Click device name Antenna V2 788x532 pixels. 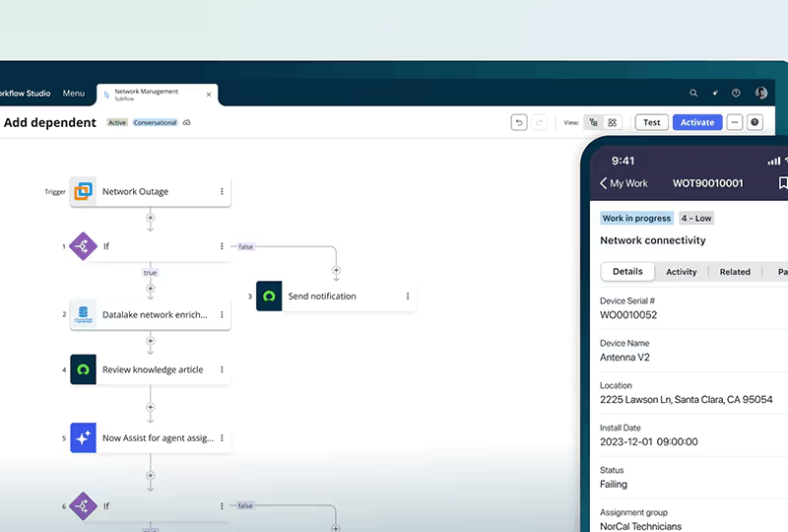tap(624, 358)
